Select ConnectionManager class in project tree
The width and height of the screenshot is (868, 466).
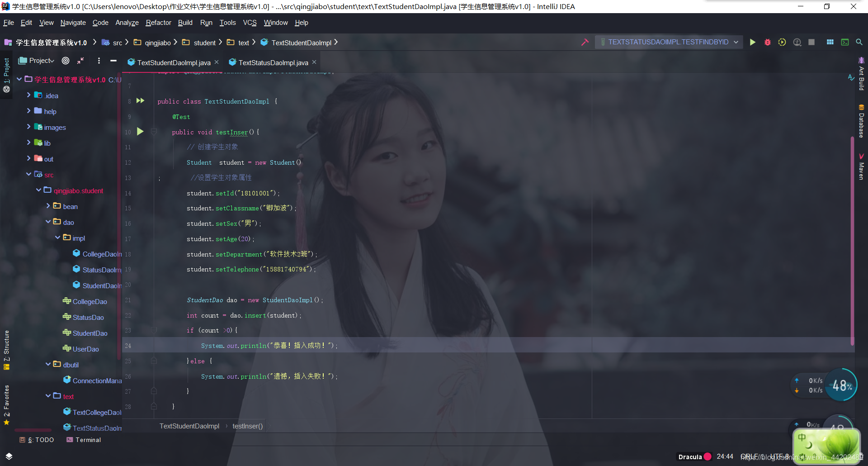click(x=93, y=380)
